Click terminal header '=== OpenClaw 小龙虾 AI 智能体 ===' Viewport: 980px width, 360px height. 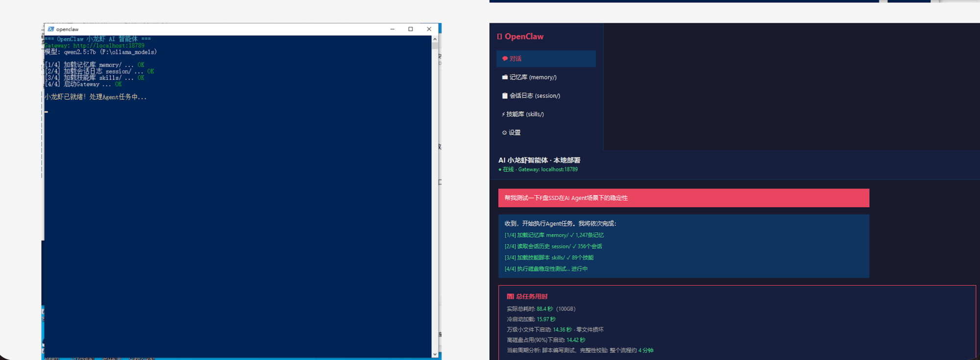98,39
